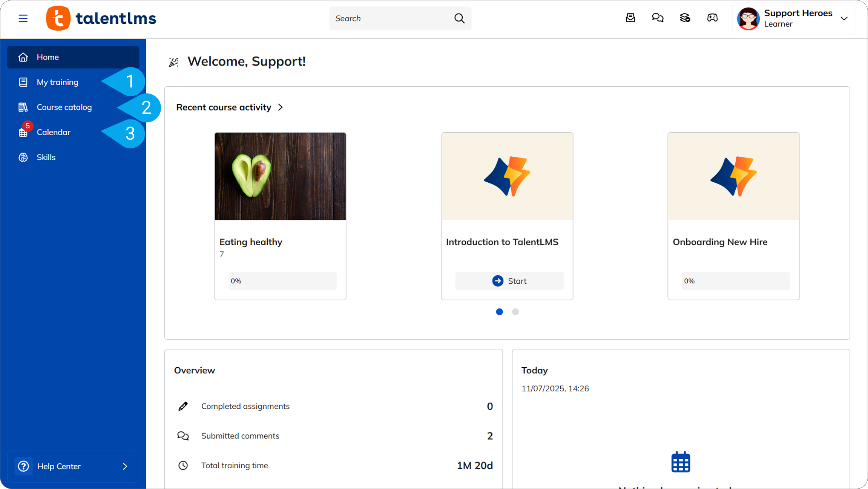Open Course catalog in sidebar
This screenshot has height=489, width=868.
point(64,107)
